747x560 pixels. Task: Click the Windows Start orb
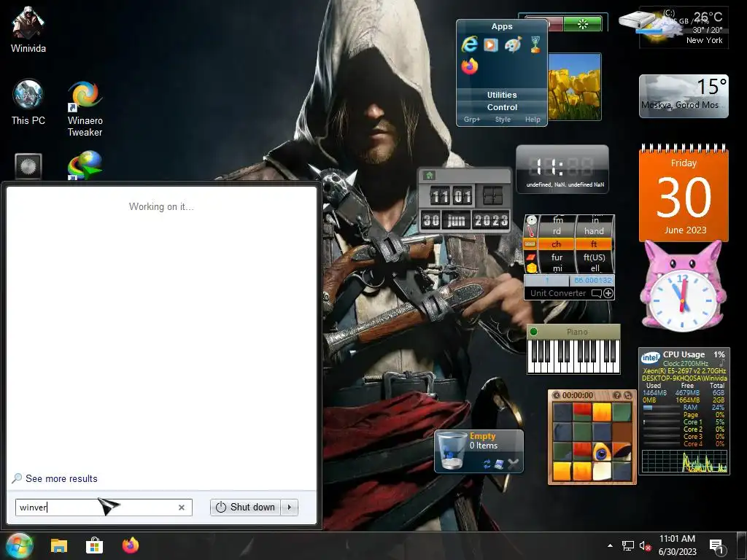pos(19,545)
